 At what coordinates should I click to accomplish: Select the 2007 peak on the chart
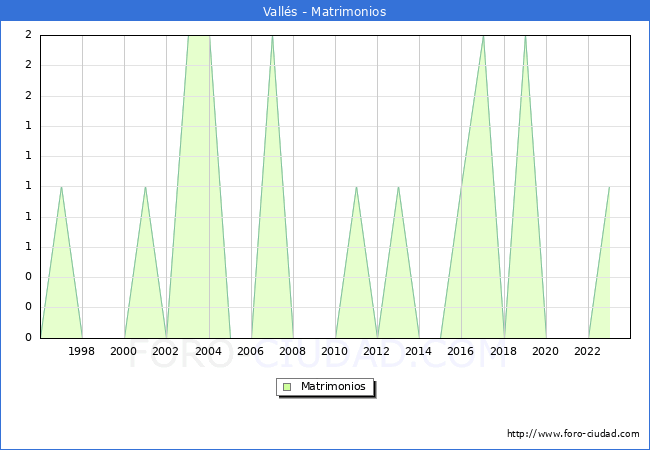pyautogui.click(x=272, y=36)
